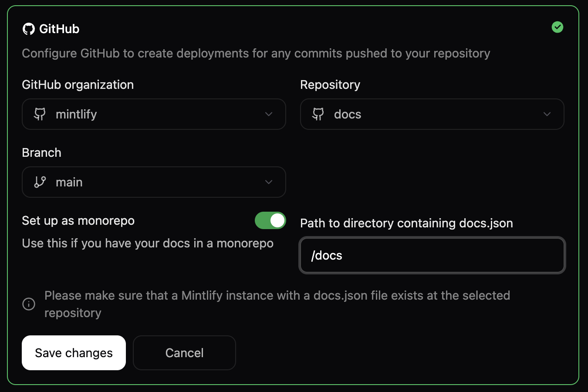This screenshot has height=392, width=588.
Task: Click the docs.json path input field
Action: click(432, 255)
